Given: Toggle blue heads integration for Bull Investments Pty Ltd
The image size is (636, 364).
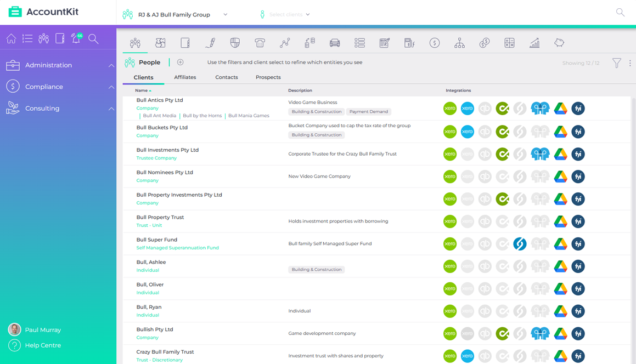Looking at the screenshot, I should click(x=540, y=154).
